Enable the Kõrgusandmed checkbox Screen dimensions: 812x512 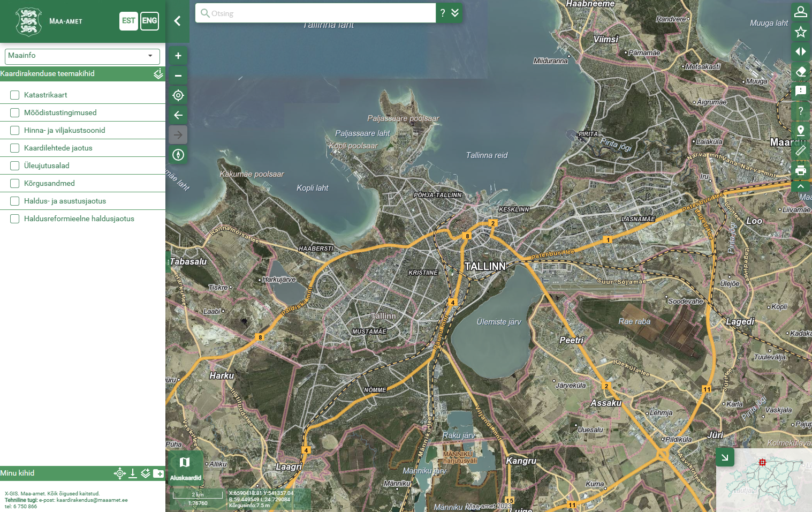15,183
